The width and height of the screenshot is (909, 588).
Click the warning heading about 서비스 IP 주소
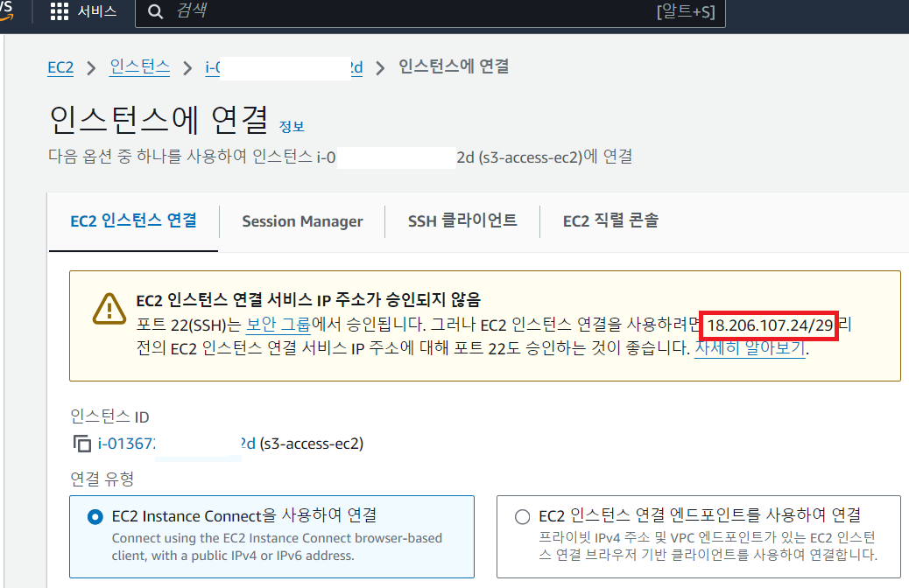point(308,300)
